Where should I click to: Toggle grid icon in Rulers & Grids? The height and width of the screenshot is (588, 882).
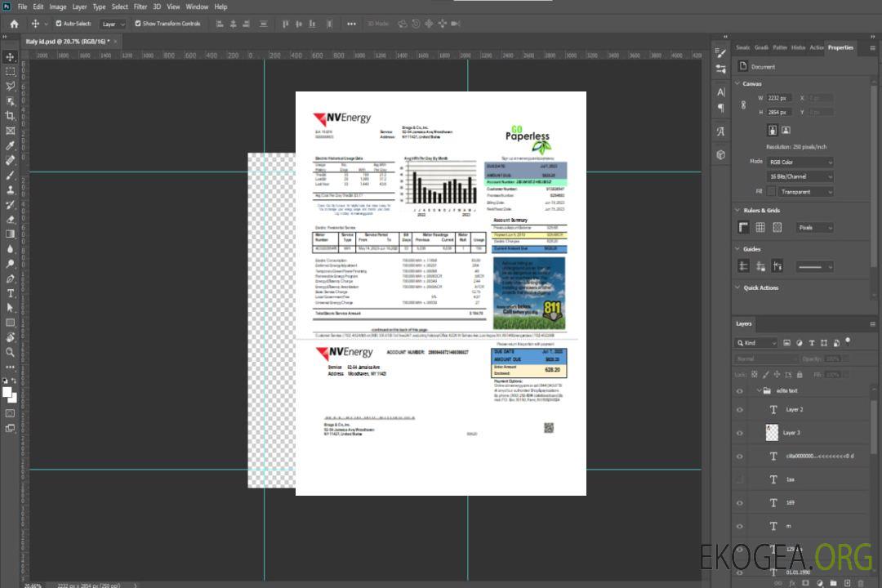pyautogui.click(x=760, y=227)
